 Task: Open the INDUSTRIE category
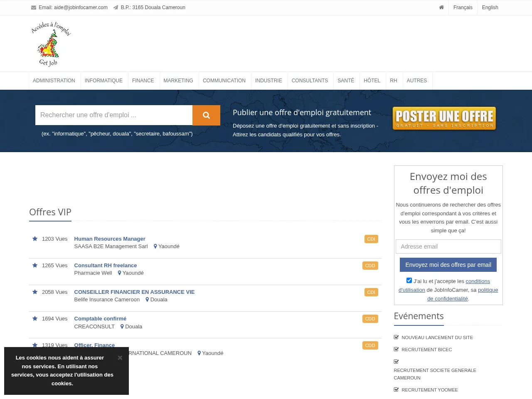[268, 81]
